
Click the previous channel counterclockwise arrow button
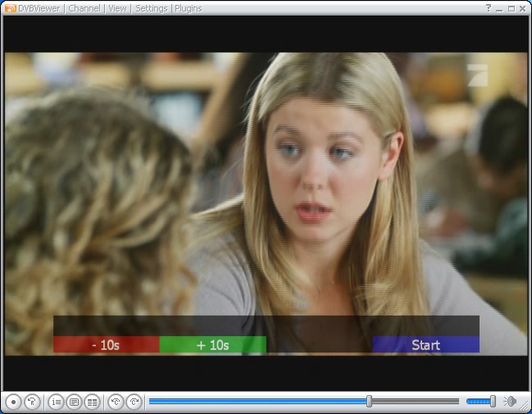116,403
